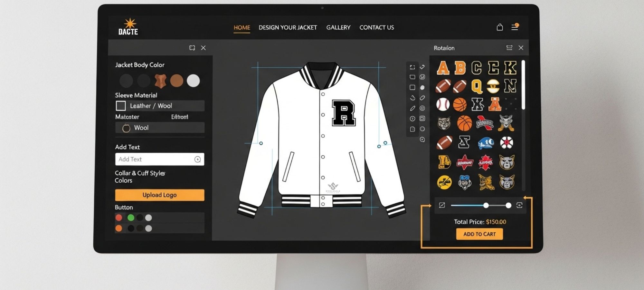The image size is (644, 290).
Task: Click the ADD TO CART button
Action: [x=479, y=234]
